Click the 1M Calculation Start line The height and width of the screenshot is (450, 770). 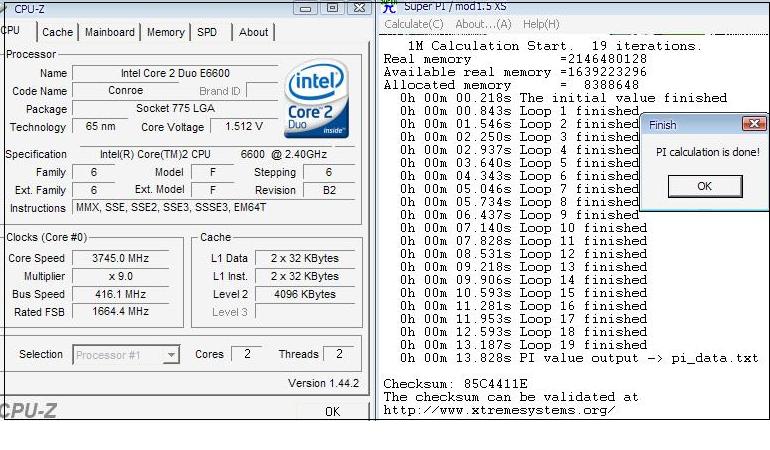554,46
